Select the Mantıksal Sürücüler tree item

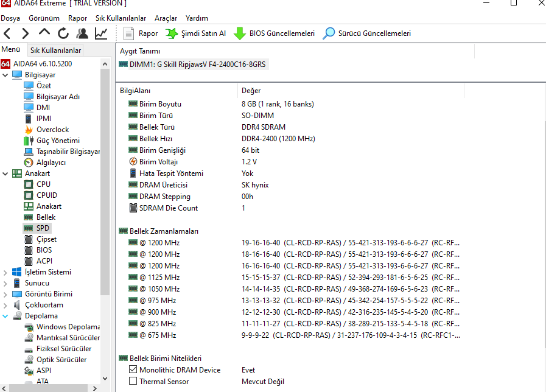(x=68, y=338)
